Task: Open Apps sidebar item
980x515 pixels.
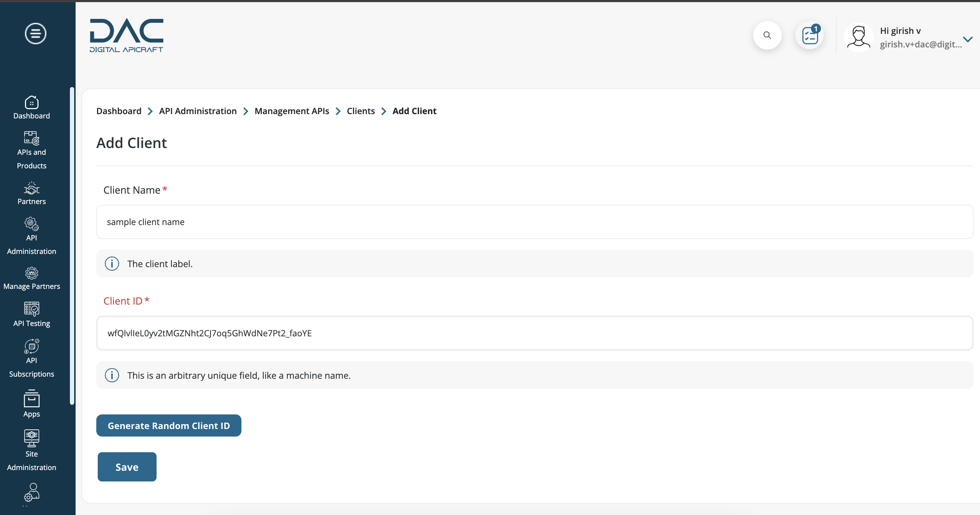Action: [x=32, y=404]
